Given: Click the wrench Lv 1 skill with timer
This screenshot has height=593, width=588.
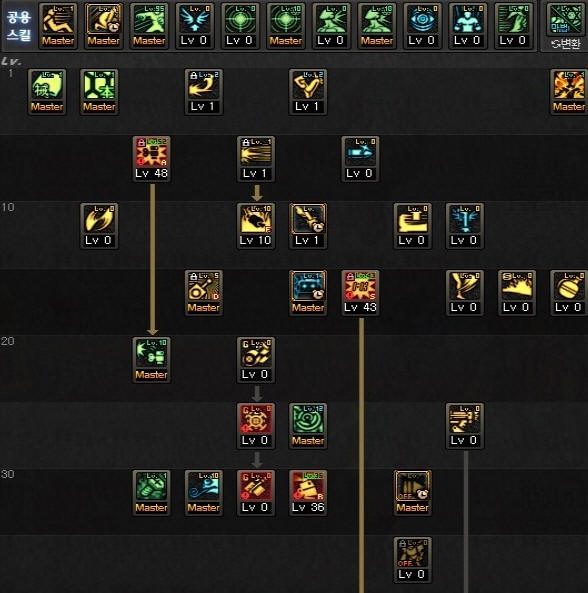Looking at the screenshot, I should (x=308, y=226).
